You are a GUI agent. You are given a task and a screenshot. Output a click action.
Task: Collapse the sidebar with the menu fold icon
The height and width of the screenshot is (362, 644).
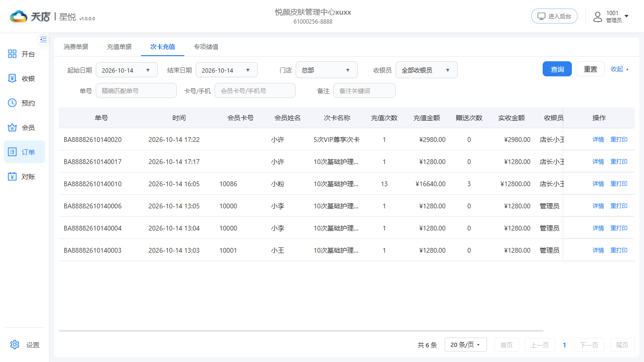point(43,40)
